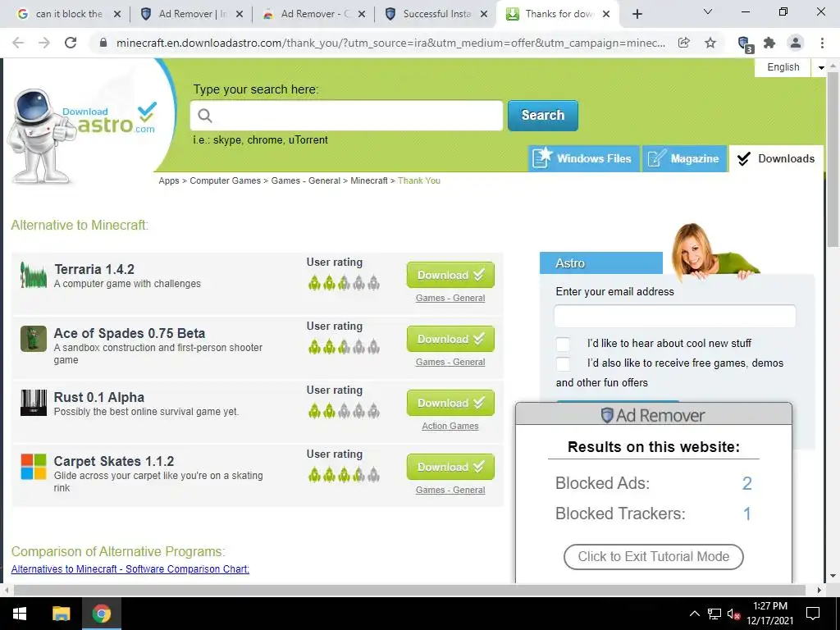840x630 pixels.
Task: Open the English language dropdown
Action: [820, 67]
